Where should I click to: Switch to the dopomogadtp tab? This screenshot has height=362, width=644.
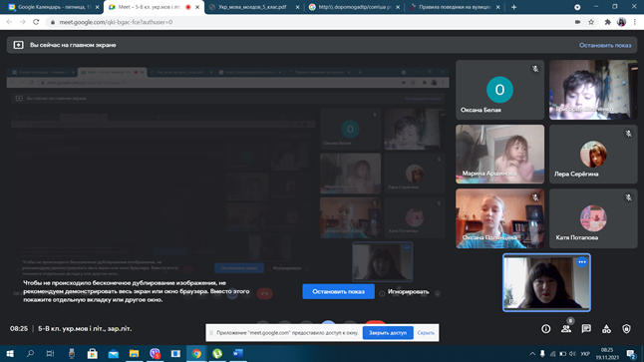pyautogui.click(x=354, y=7)
